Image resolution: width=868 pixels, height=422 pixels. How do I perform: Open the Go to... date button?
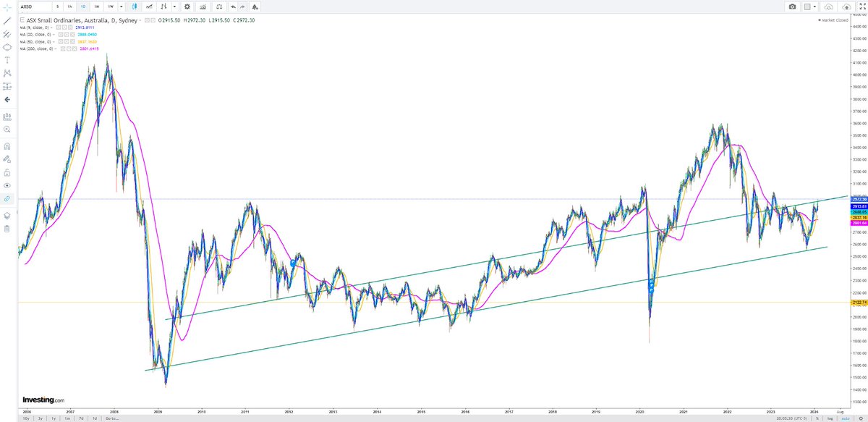[x=111, y=418]
